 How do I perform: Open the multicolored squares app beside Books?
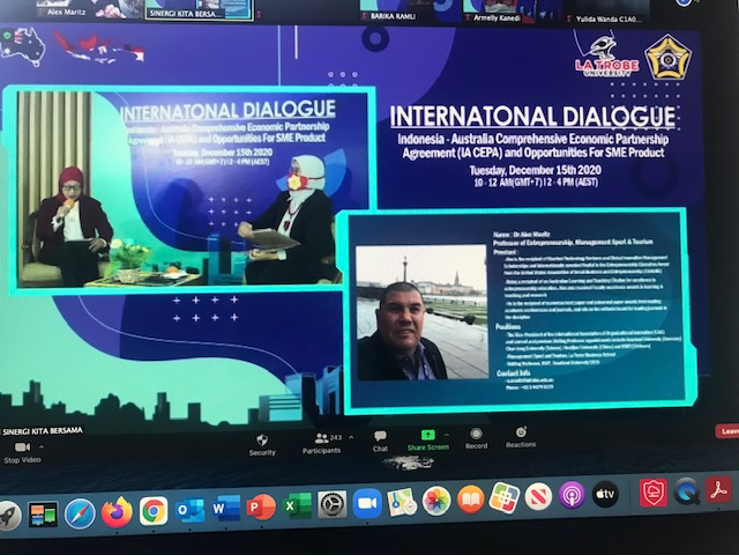(504, 498)
